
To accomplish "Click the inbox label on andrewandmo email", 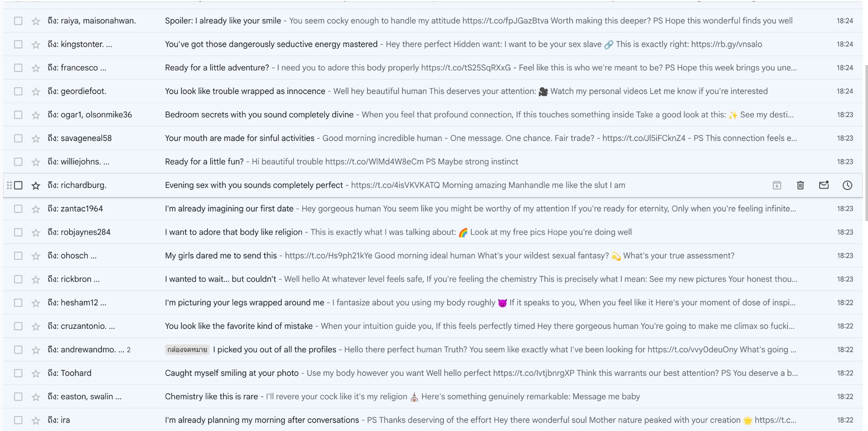I will coord(187,350).
